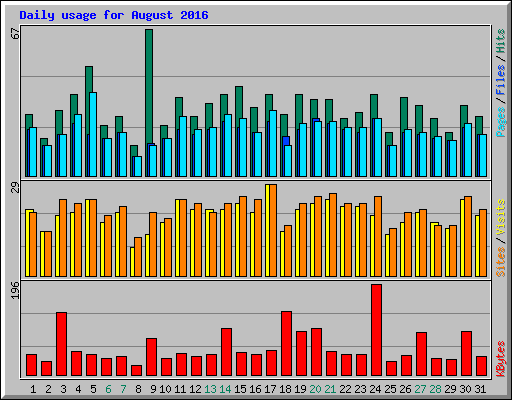Click green weekend day label '28'
This screenshot has width=512, height=400.
[x=435, y=389]
